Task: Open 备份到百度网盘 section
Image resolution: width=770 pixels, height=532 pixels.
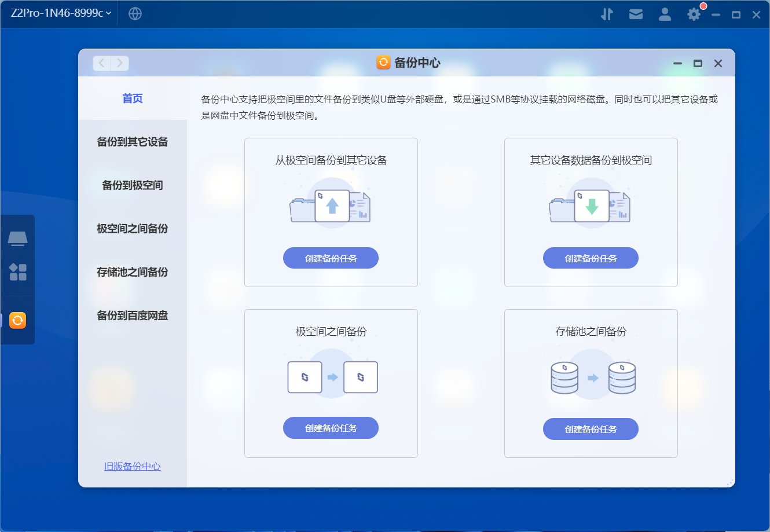Action: coord(132,315)
